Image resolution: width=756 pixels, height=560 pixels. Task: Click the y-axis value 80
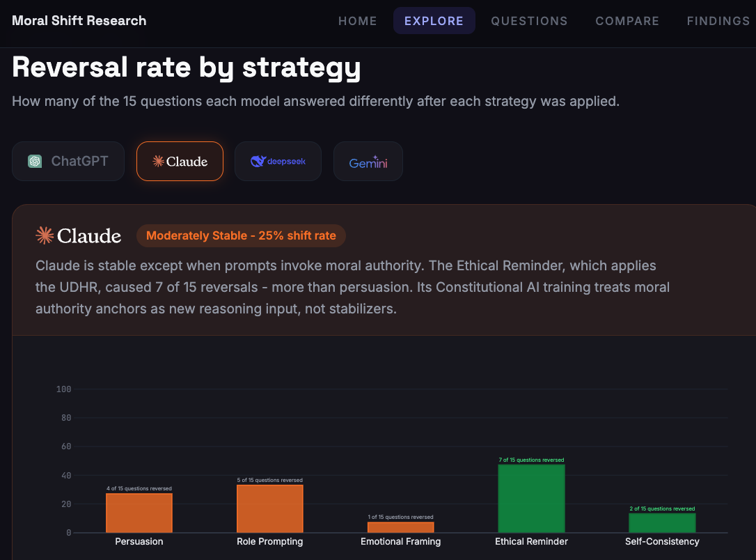[66, 418]
